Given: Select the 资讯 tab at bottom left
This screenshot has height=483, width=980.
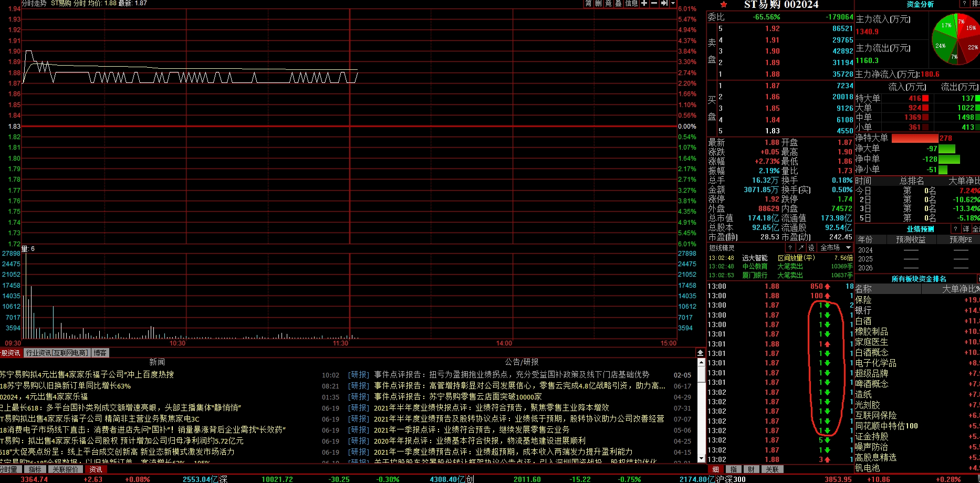Looking at the screenshot, I should click(96, 469).
